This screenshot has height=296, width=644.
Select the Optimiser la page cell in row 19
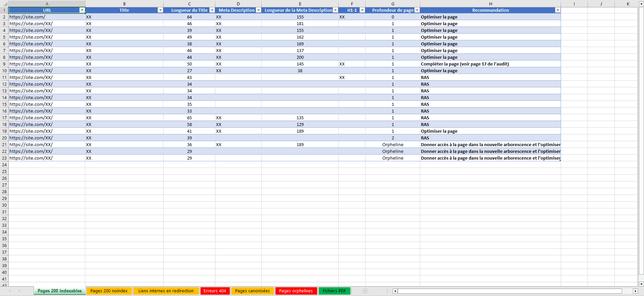point(490,131)
